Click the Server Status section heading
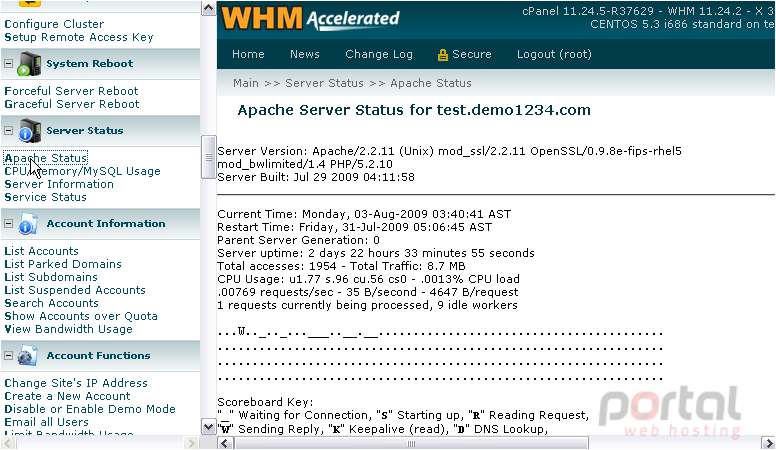This screenshot has height=450, width=776. pos(85,131)
